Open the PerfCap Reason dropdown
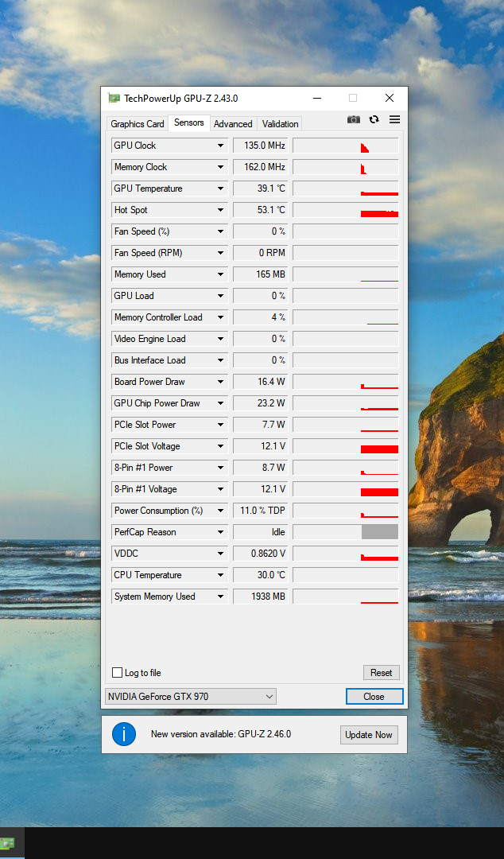 point(220,532)
